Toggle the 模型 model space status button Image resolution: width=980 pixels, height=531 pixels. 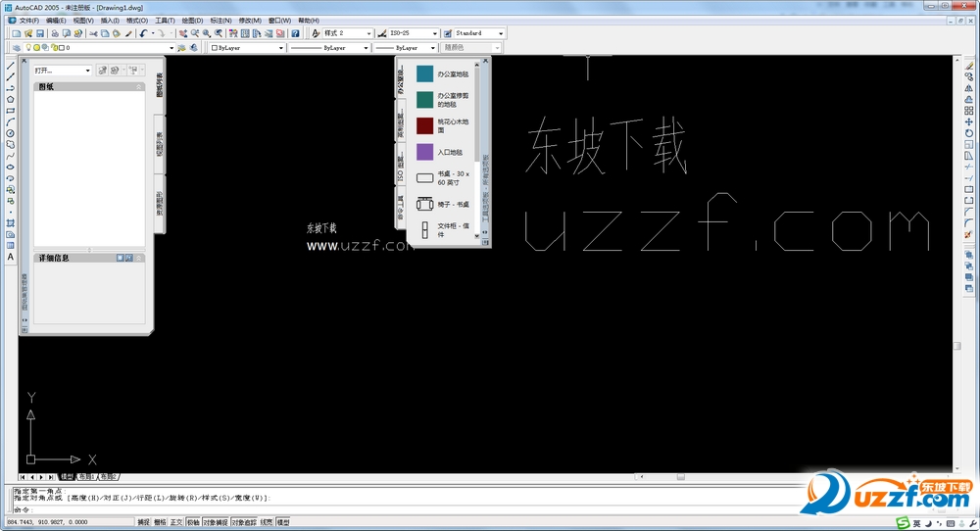[x=283, y=522]
